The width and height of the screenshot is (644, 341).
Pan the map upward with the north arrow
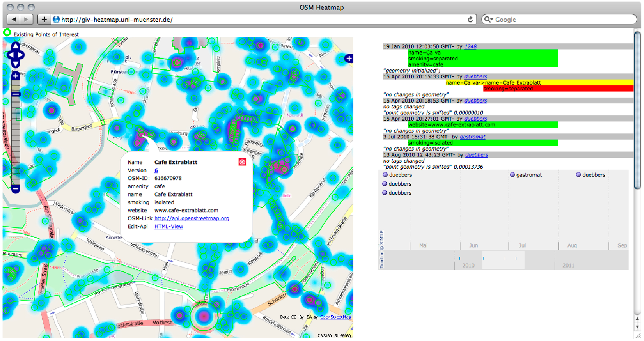(x=16, y=46)
